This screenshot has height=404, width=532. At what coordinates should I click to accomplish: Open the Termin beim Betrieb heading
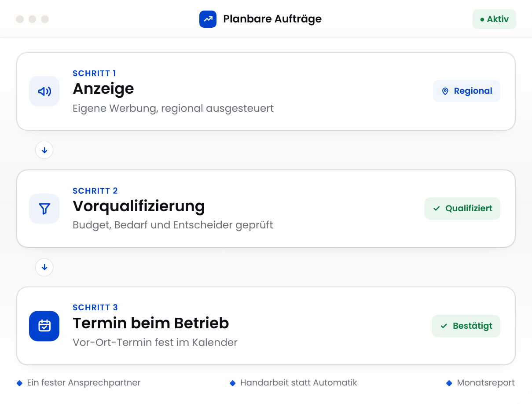(151, 323)
